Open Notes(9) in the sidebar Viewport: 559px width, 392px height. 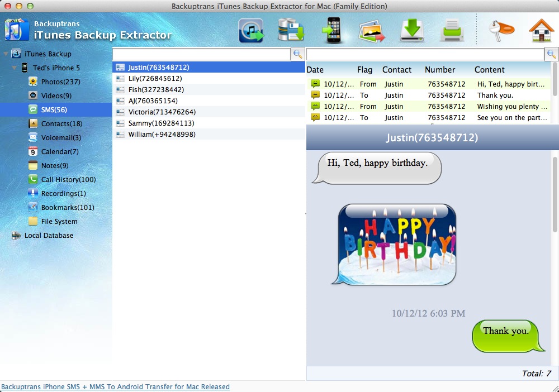click(x=55, y=165)
